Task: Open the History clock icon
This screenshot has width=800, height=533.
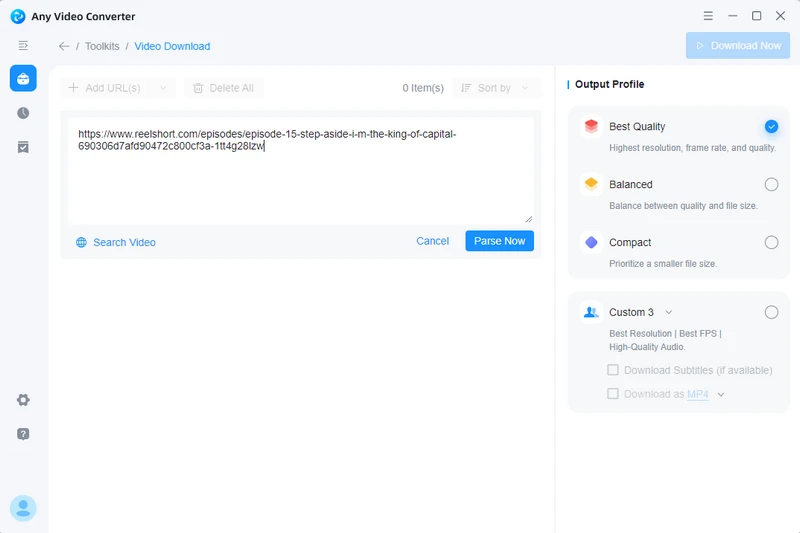Action: pos(23,113)
